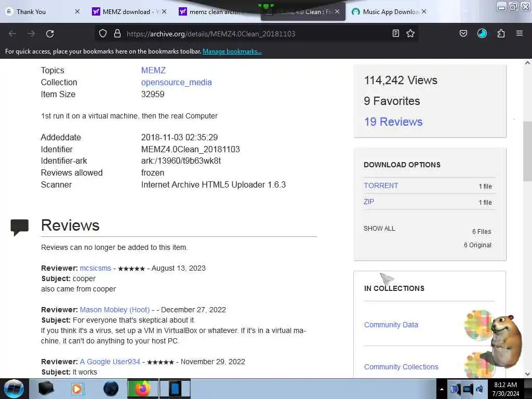Click the ark:/13960/t9b63wk8t value
532x399 pixels.
coord(181,161)
